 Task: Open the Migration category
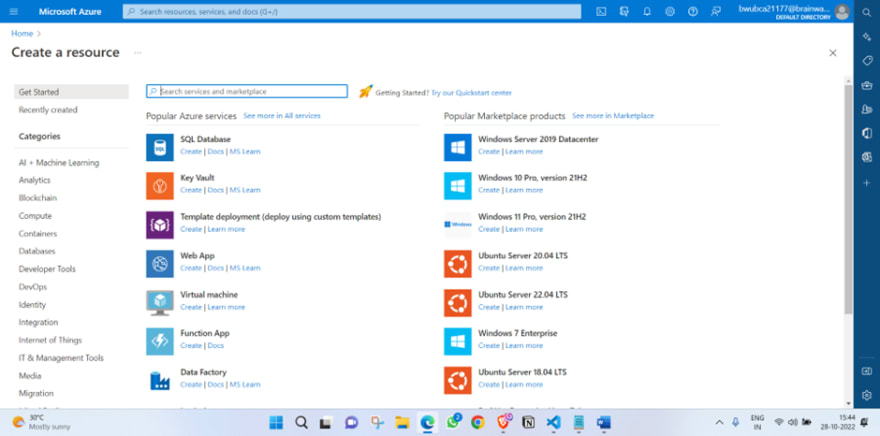pos(36,393)
